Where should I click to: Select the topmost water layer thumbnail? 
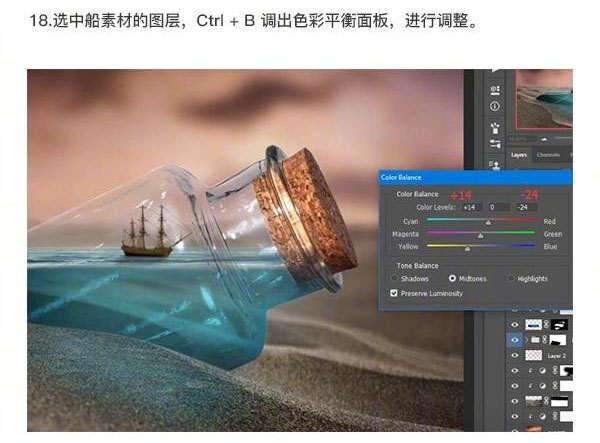tap(534, 325)
